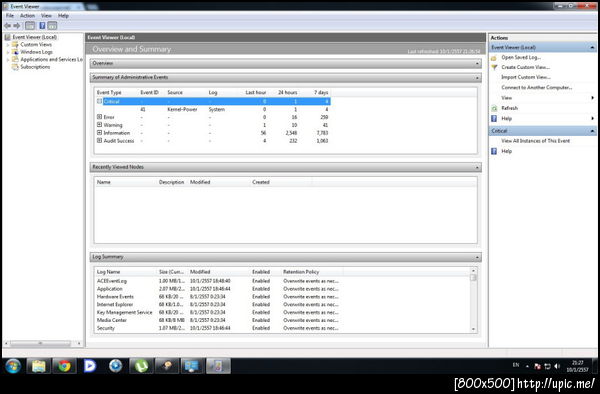Select Subscriptions in the tree
600x394 pixels.
(35, 67)
